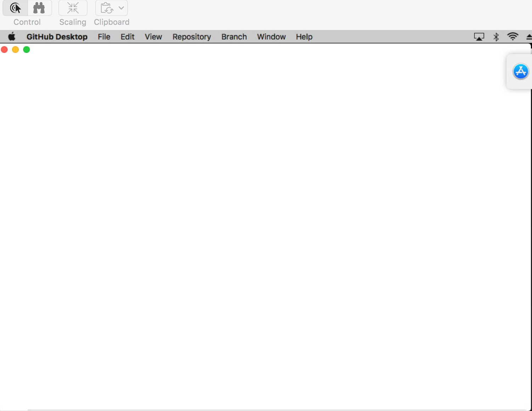The image size is (532, 411).
Task: Close the GitHub Desktop window
Action: [5, 50]
